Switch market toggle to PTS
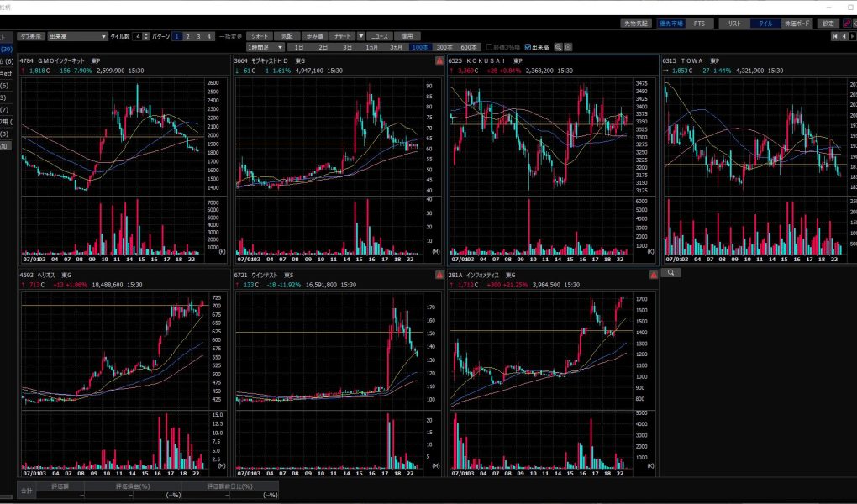857x504 pixels. [x=699, y=24]
